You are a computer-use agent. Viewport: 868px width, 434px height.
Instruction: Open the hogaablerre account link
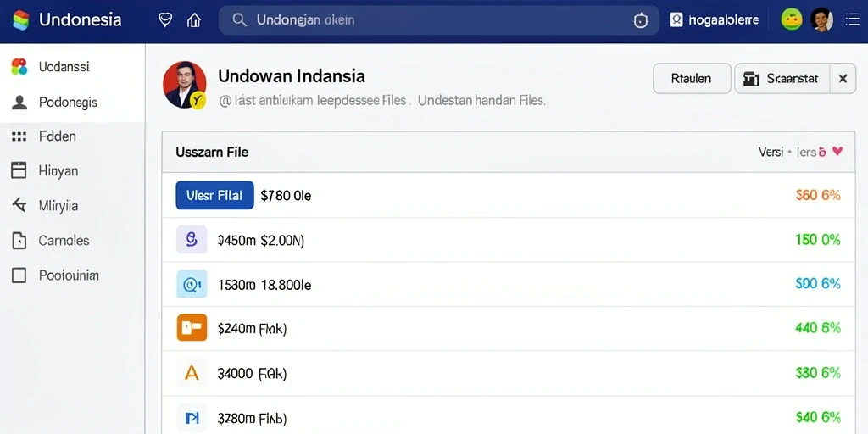click(x=723, y=20)
